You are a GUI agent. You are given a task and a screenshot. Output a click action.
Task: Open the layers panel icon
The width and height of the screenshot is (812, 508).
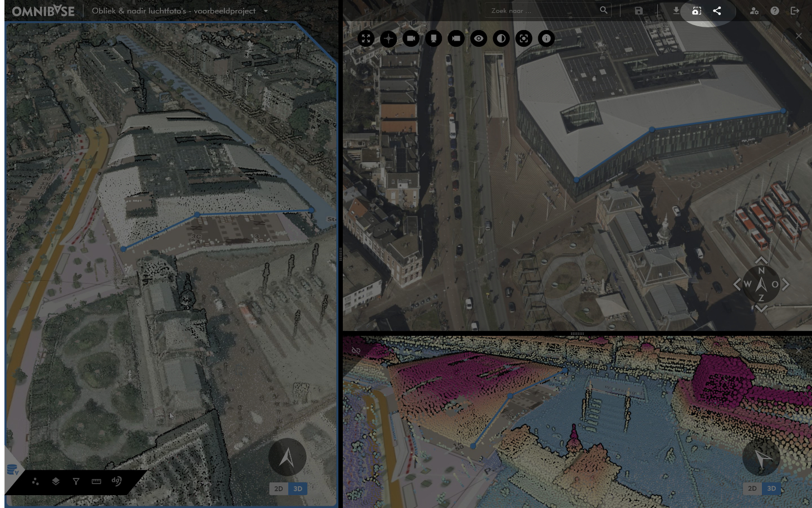point(56,481)
